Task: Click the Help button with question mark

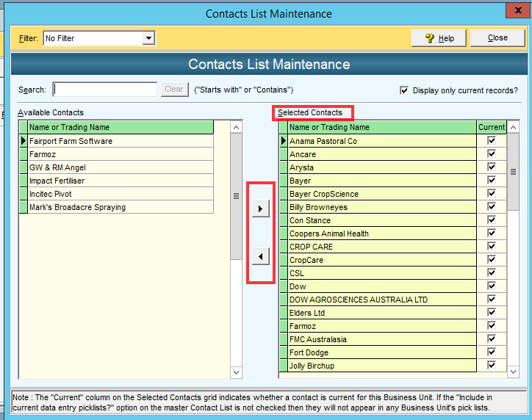Action: click(439, 38)
